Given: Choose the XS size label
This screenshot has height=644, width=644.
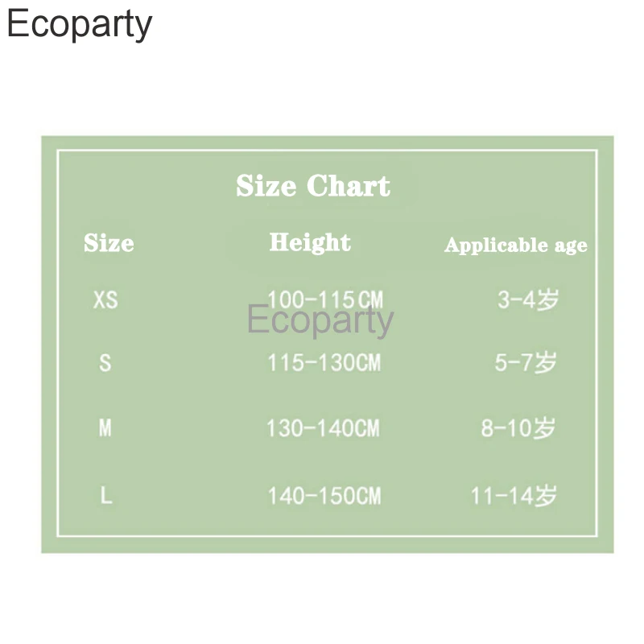Looking at the screenshot, I should pyautogui.click(x=105, y=300).
